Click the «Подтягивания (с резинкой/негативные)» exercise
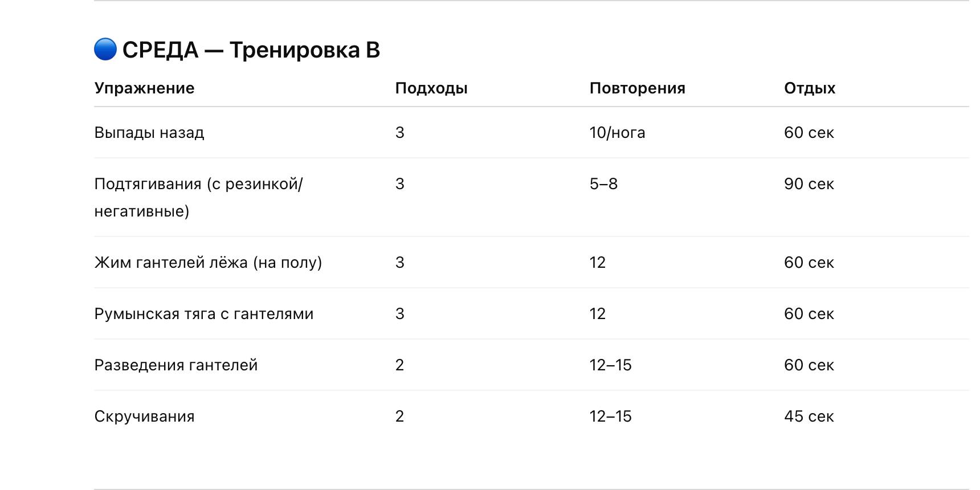The width and height of the screenshot is (980, 490). pyautogui.click(x=198, y=197)
